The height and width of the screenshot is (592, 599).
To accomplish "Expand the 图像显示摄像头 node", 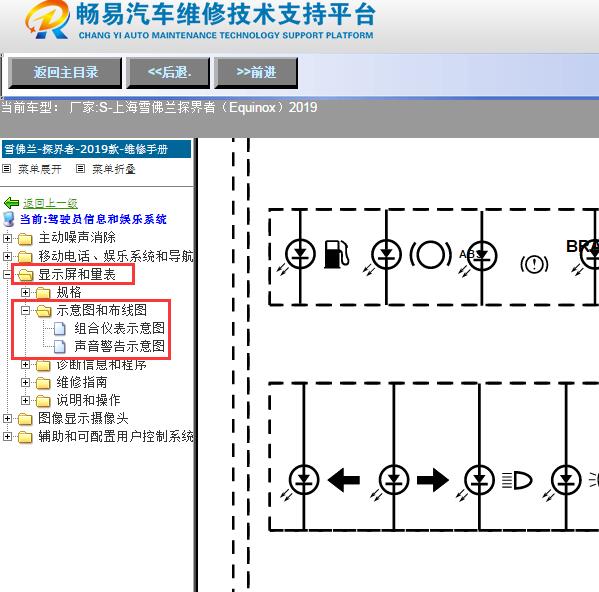I will [x=7, y=418].
